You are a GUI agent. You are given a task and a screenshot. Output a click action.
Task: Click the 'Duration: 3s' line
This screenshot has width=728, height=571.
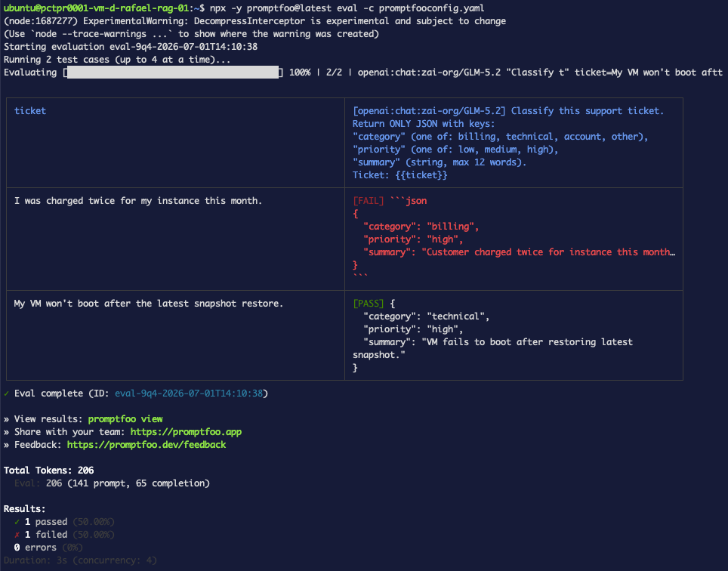coord(80,560)
